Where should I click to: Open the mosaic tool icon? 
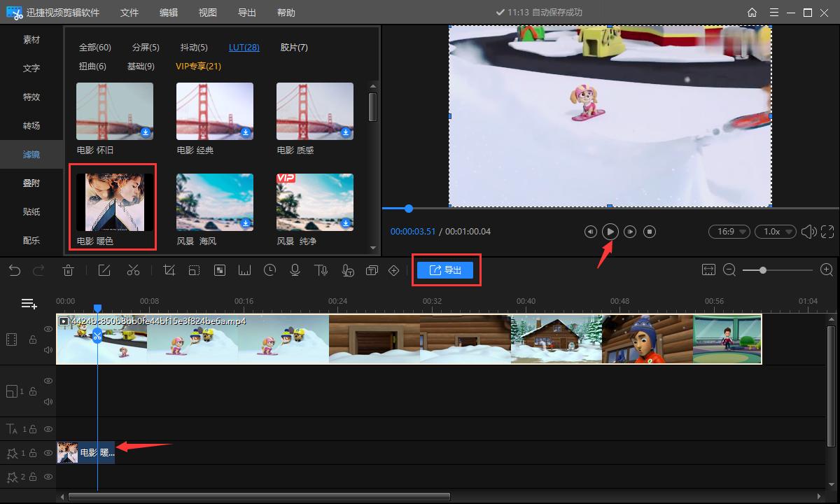[x=220, y=270]
